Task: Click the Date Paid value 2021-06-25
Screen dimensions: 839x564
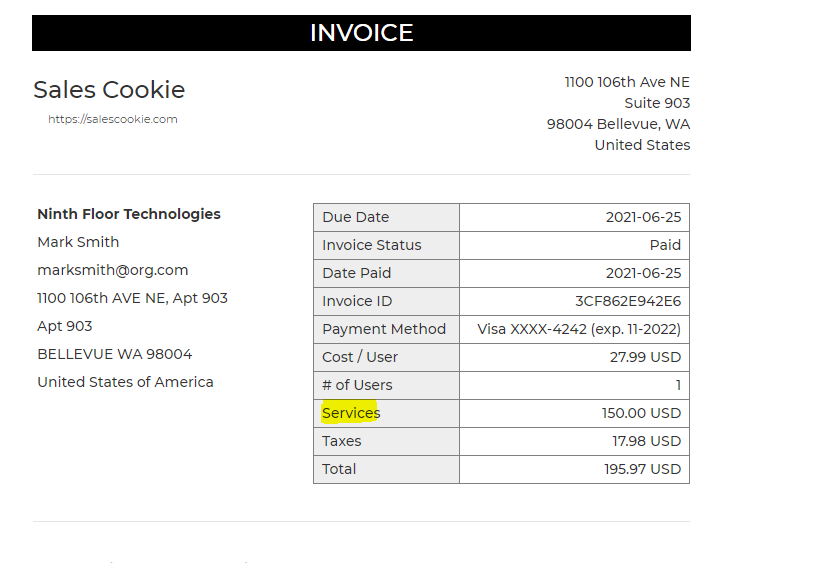Action: point(643,273)
